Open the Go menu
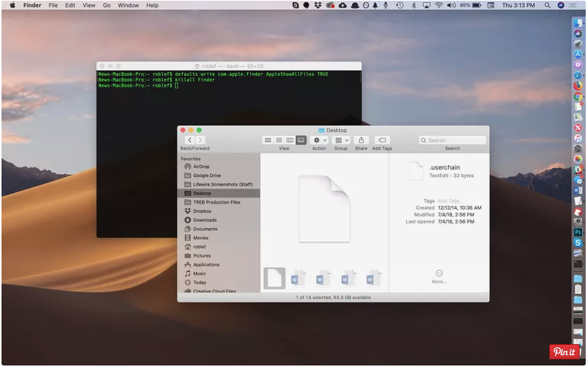The width and height of the screenshot is (588, 367). 107,5
